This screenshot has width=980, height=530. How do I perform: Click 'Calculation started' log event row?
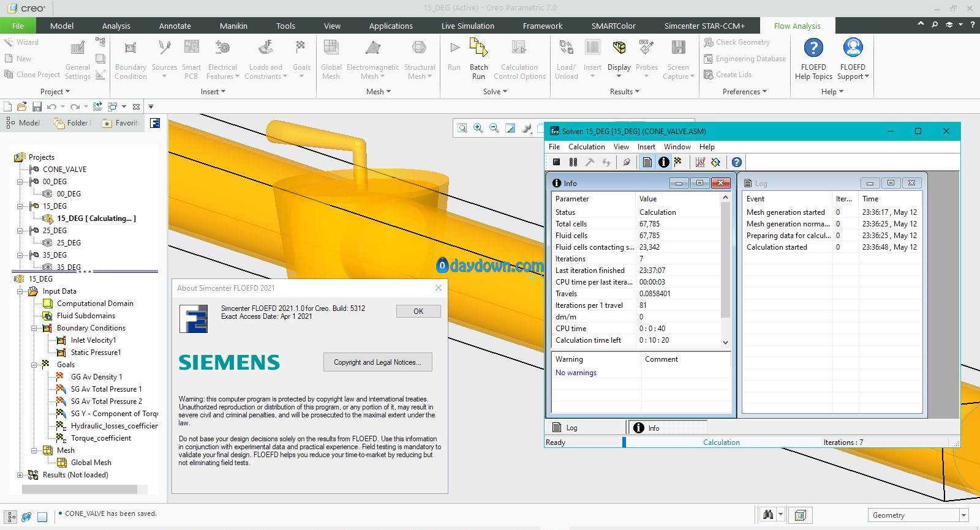[831, 247]
